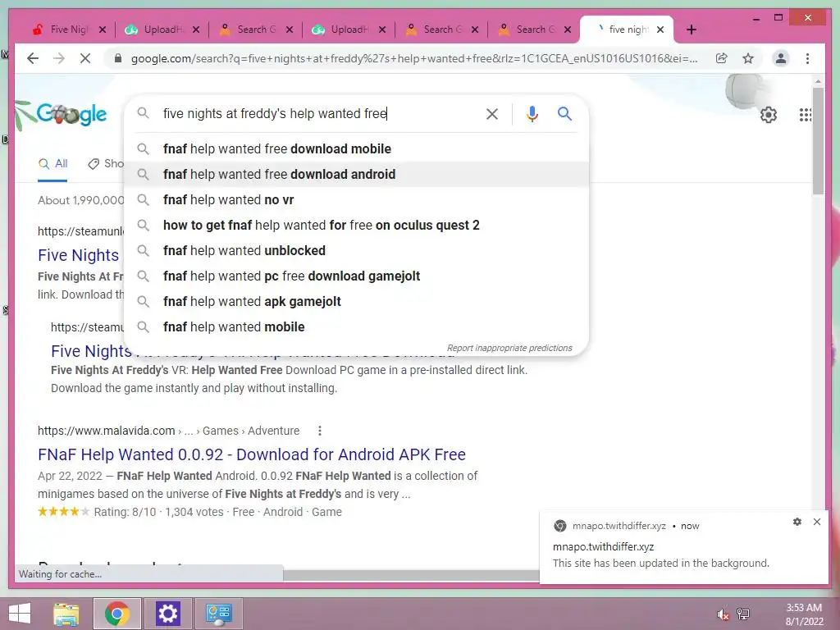Click the forward navigation arrow
The width and height of the screenshot is (840, 630).
[x=59, y=58]
